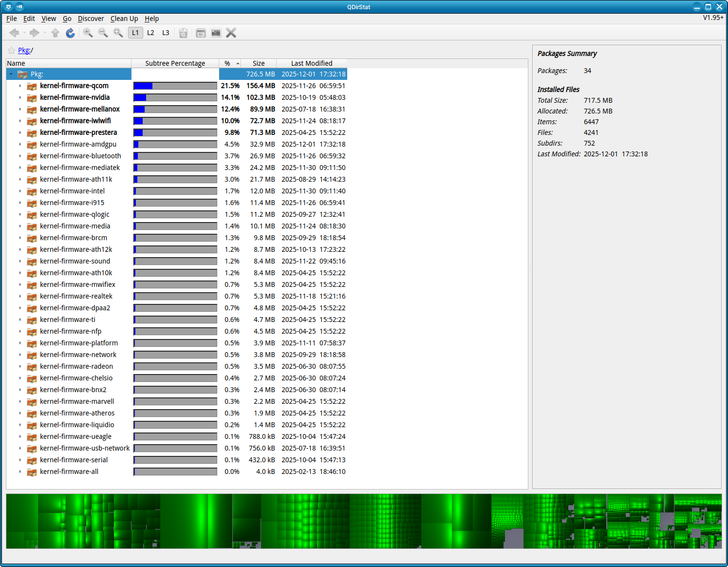The image size is (728, 567).
Task: Toggle the L1 layout button
Action: coord(135,33)
